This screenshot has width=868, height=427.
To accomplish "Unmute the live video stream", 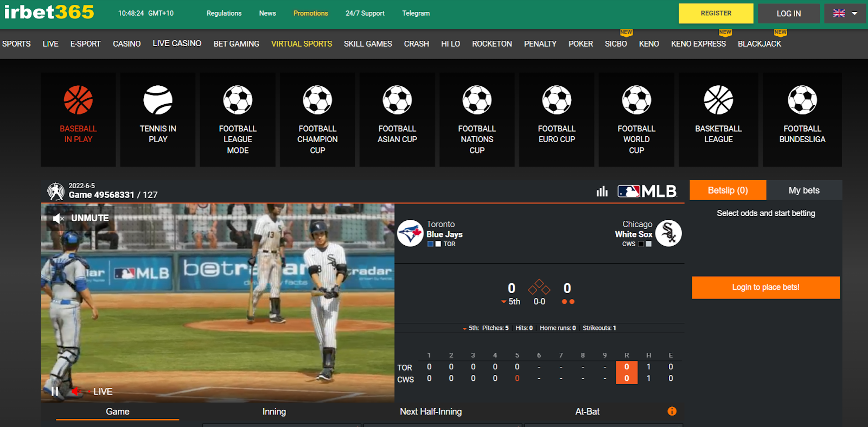I will (x=81, y=218).
